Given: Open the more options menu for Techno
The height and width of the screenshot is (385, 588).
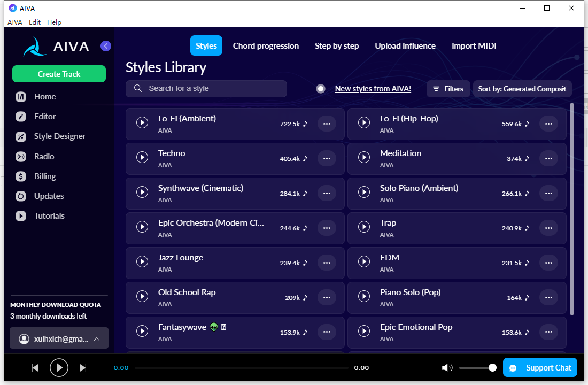Looking at the screenshot, I should pos(327,158).
